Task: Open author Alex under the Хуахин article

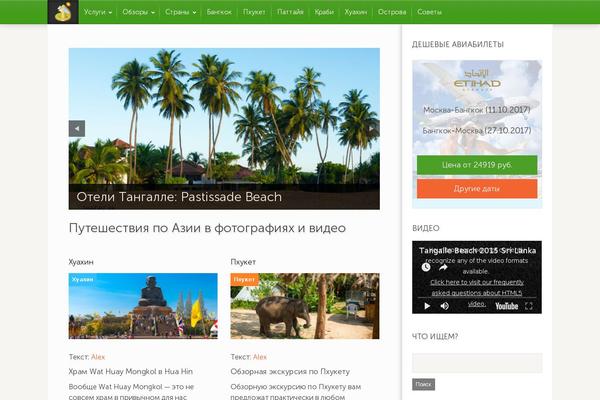Action: point(98,357)
